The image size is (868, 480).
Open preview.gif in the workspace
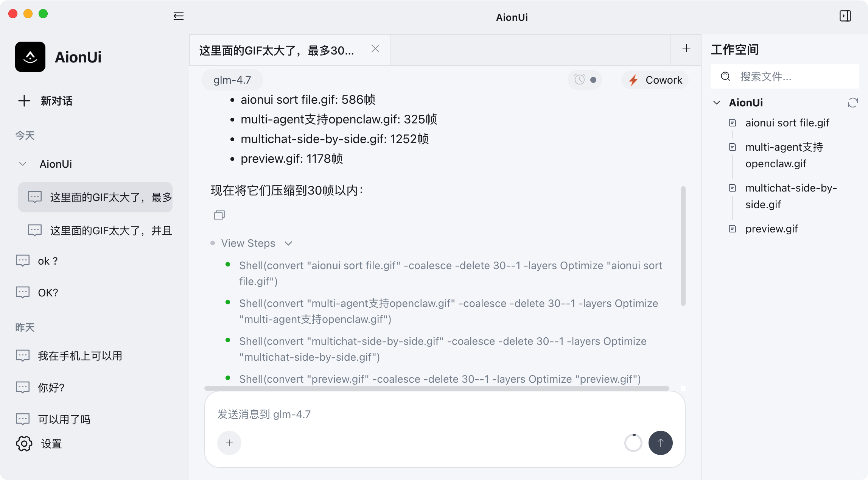point(771,229)
